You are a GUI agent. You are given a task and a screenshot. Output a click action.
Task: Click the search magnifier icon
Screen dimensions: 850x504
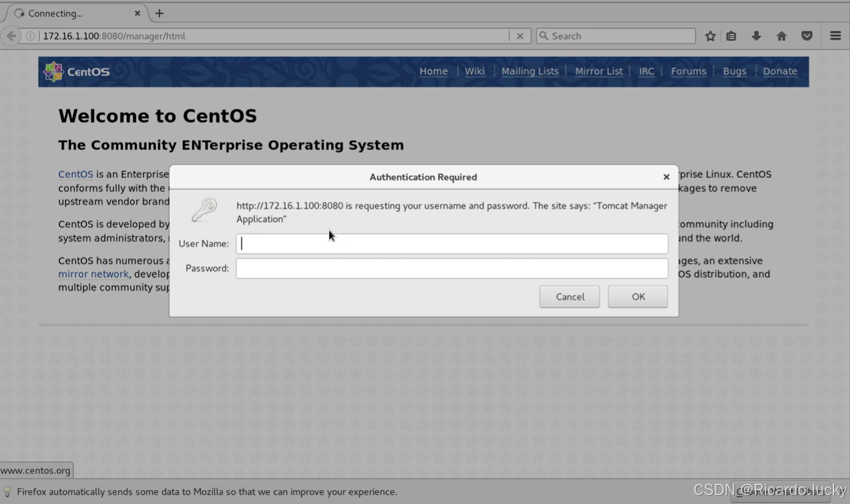(544, 36)
